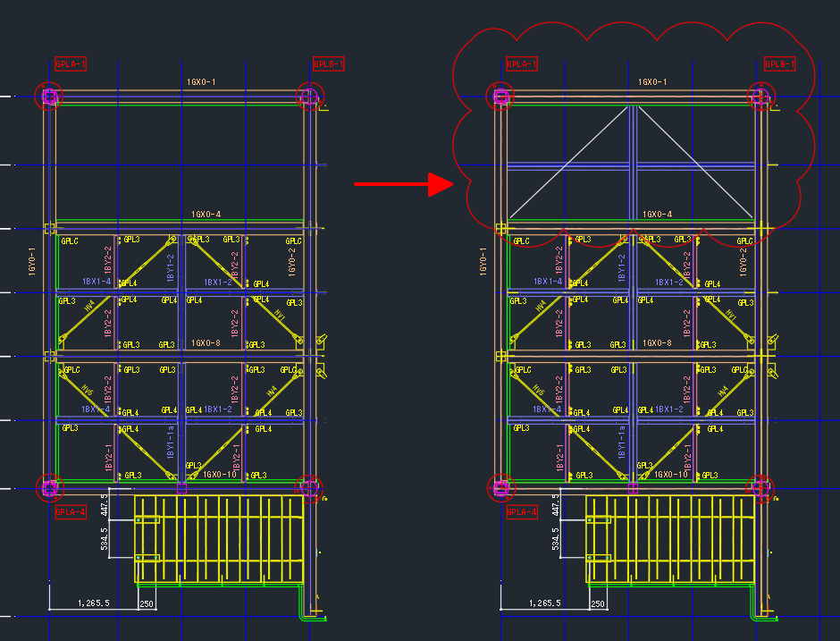Viewport: 840px width, 641px height.
Task: Select the 1,265.5 dimension text in the left plan
Action: tap(94, 603)
